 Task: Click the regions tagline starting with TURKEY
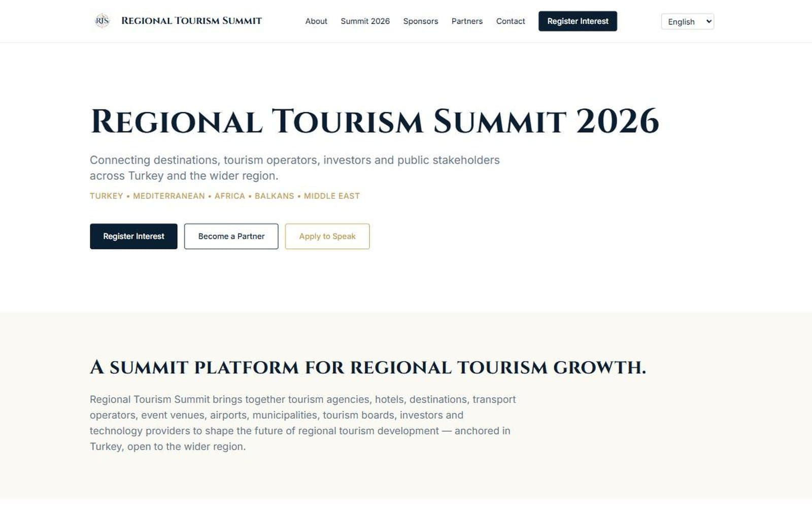[225, 196]
